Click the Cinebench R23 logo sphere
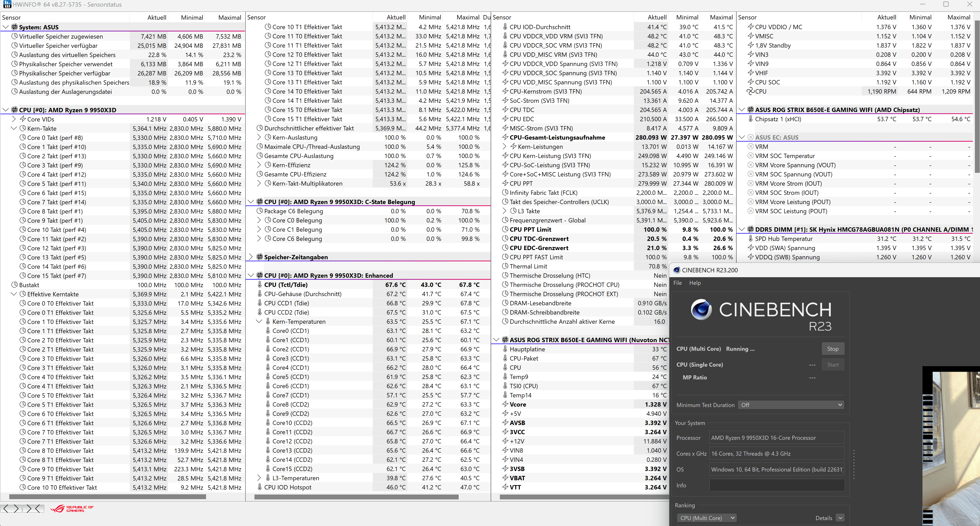Image resolution: width=980 pixels, height=526 pixels. [701, 309]
